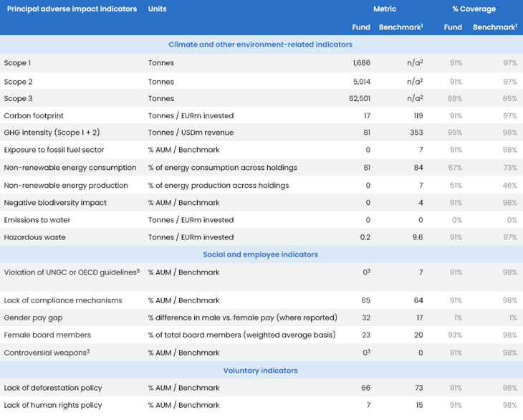Select the 'Lack of human rights policy' label
Image resolution: width=523 pixels, height=420 pixels.
(x=52, y=405)
